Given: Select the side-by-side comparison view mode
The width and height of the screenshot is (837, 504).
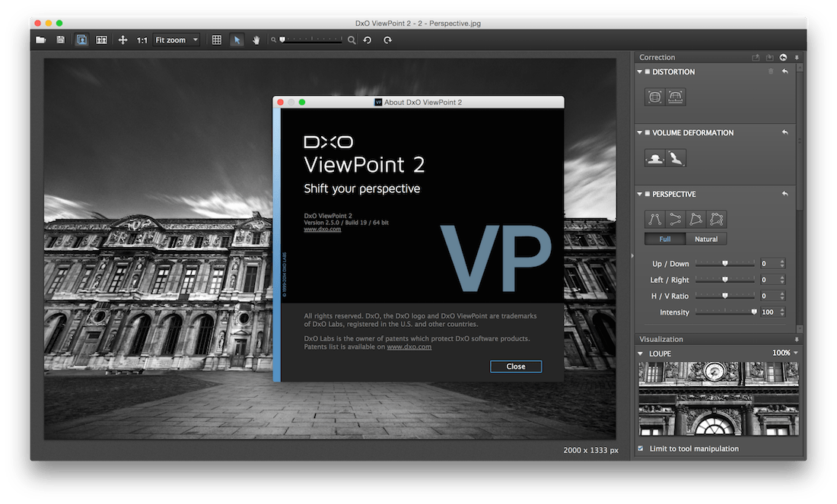Looking at the screenshot, I should (101, 40).
